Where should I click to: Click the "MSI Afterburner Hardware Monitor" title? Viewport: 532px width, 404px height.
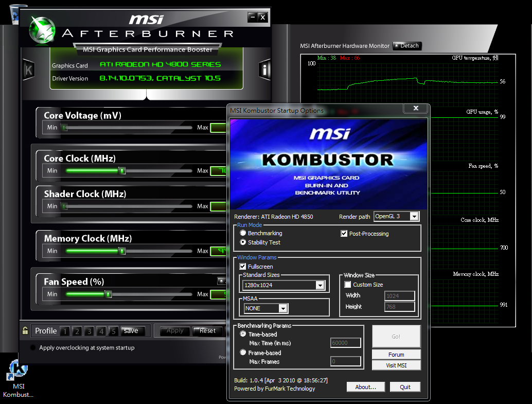tap(345, 46)
